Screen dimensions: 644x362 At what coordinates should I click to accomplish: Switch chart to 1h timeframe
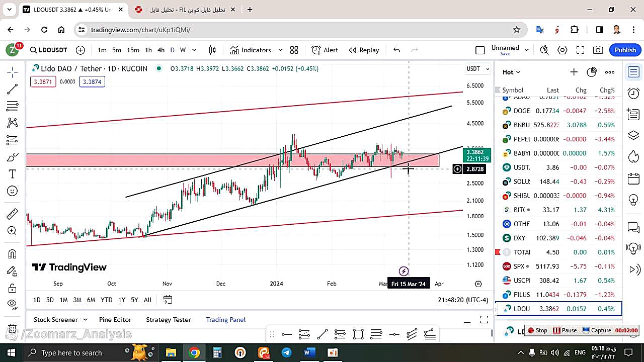148,50
